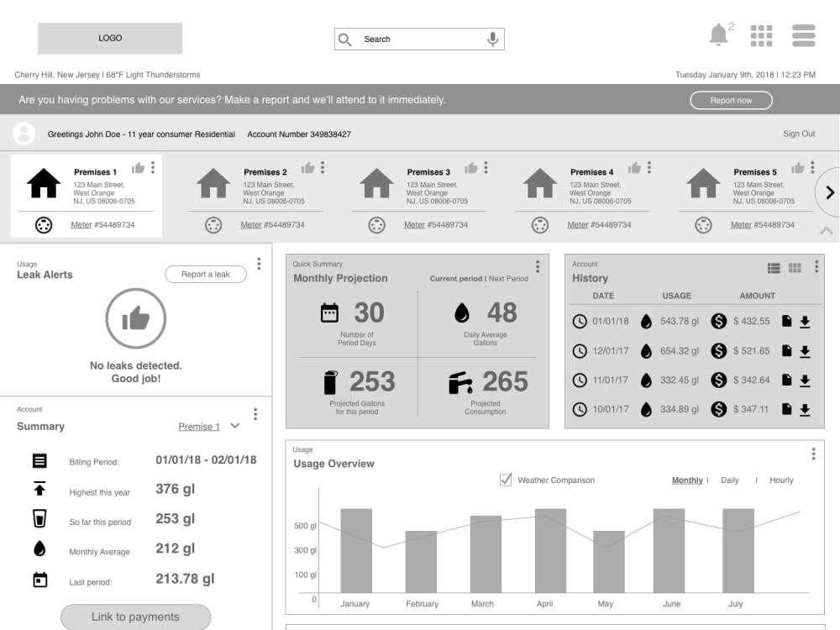Image resolution: width=840 pixels, height=630 pixels.
Task: Click the water drop icon by Monthly Average
Action: [x=39, y=549]
